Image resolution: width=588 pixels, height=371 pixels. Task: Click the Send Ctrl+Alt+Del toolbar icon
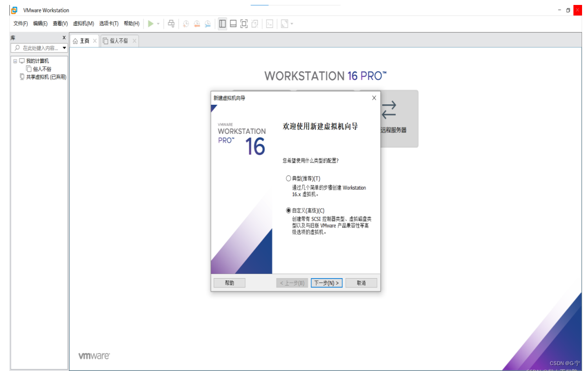point(171,24)
